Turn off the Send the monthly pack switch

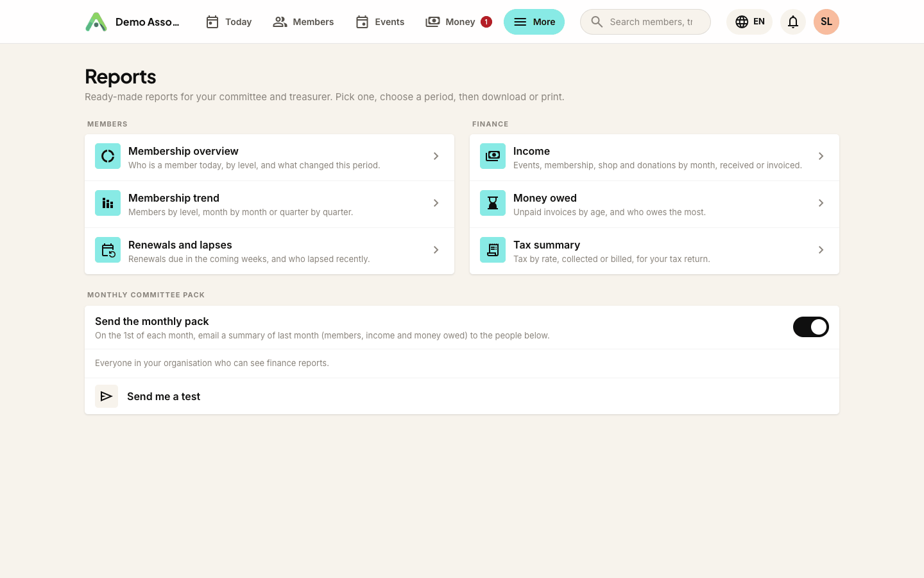811,327
